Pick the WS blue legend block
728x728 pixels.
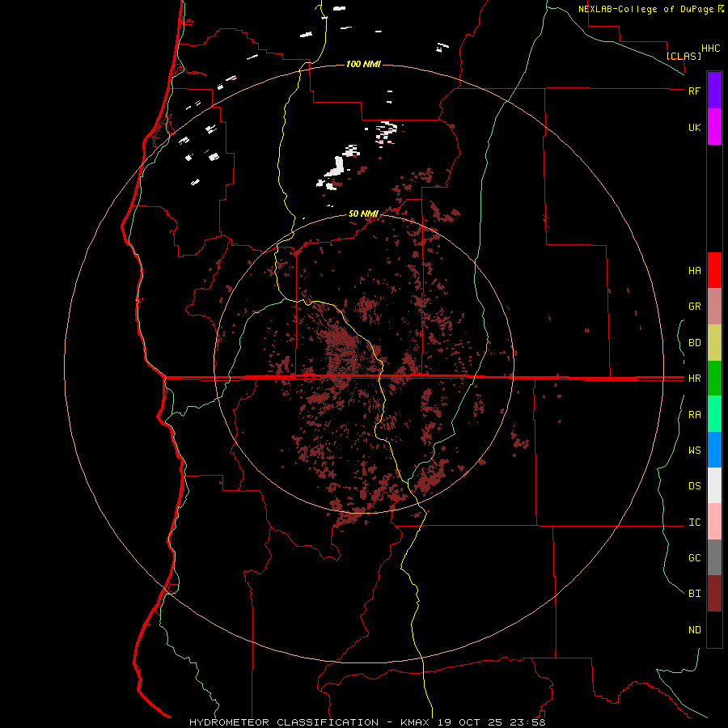pyautogui.click(x=714, y=450)
